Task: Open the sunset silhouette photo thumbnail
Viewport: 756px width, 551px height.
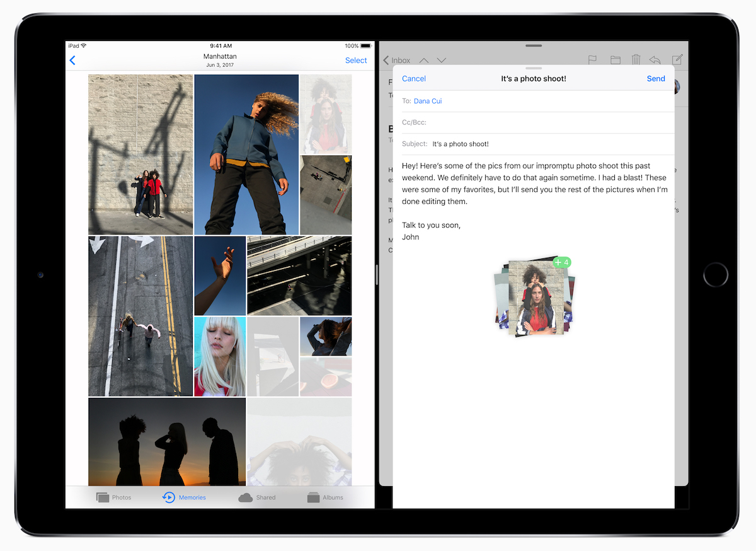Action: tap(166, 441)
